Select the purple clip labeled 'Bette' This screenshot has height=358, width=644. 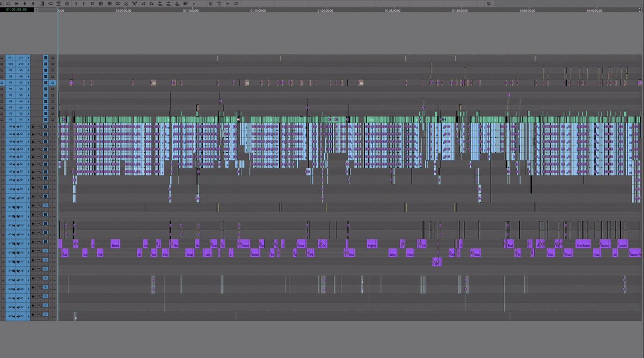[116, 245]
